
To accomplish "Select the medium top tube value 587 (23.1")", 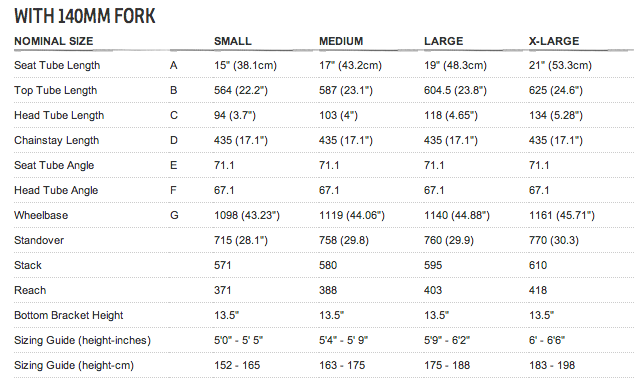I will click(346, 90).
